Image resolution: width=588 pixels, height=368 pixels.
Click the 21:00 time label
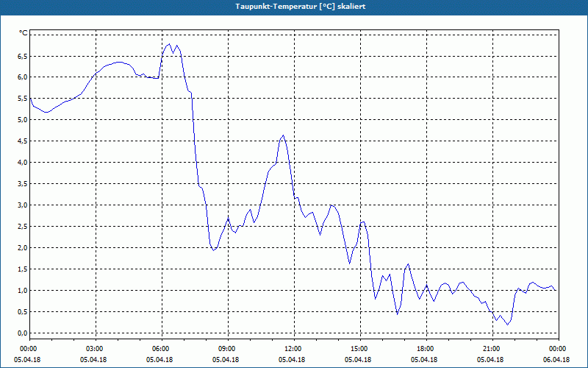(x=492, y=349)
